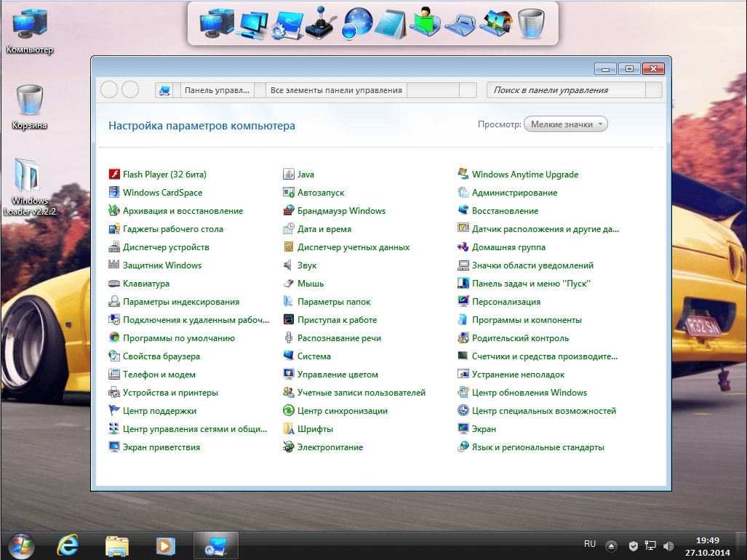Click the volume speaker tray icon
The image size is (747, 560).
[x=668, y=545]
